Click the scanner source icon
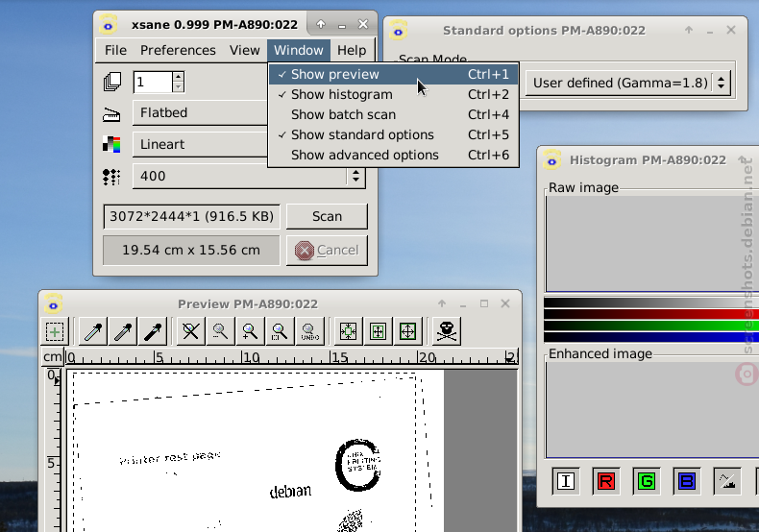The image size is (759, 532). click(x=111, y=115)
